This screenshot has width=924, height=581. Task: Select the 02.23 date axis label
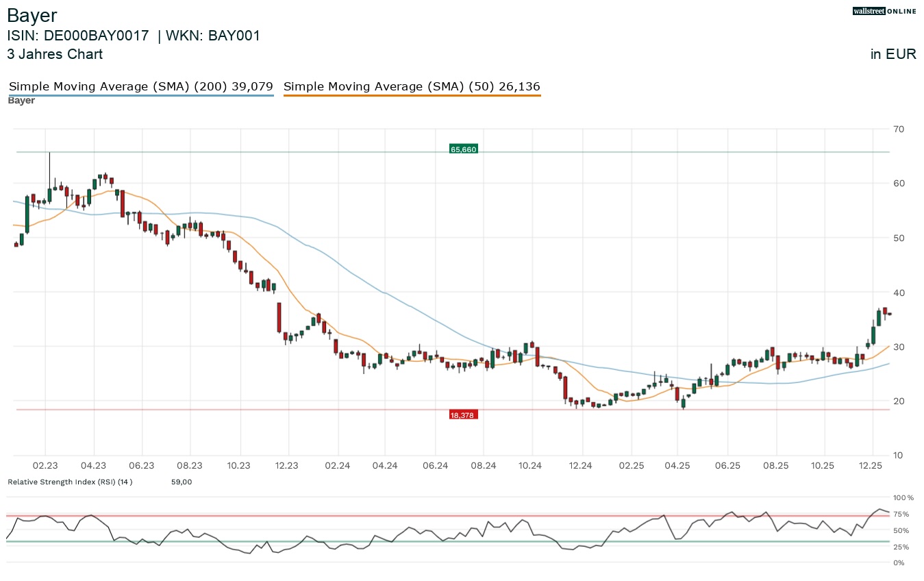46,465
